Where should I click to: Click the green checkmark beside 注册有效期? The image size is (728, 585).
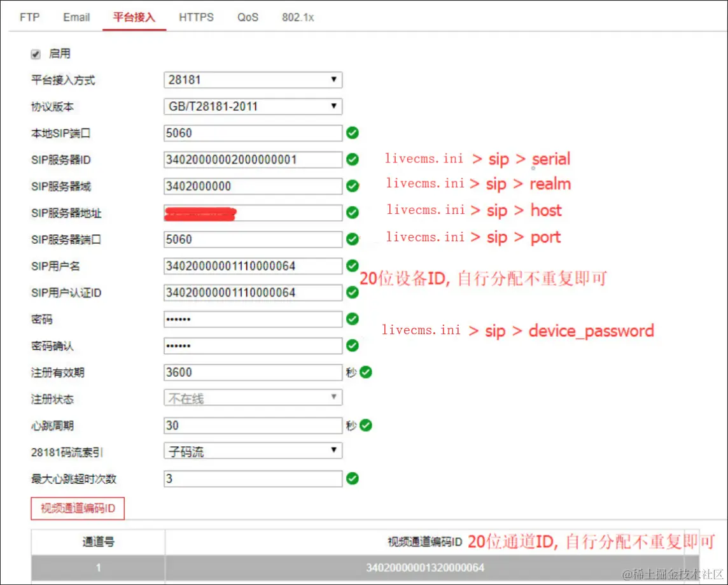[368, 372]
